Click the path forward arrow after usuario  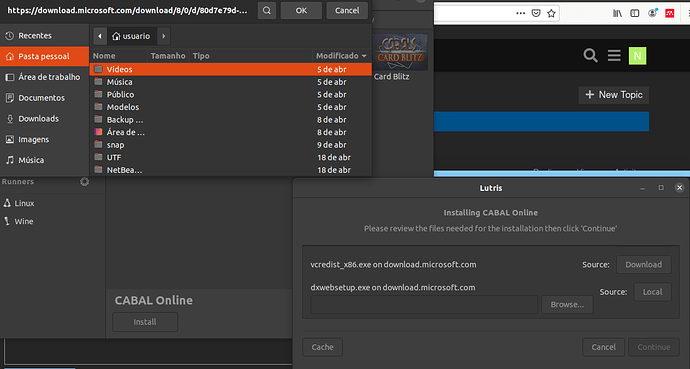coord(164,36)
